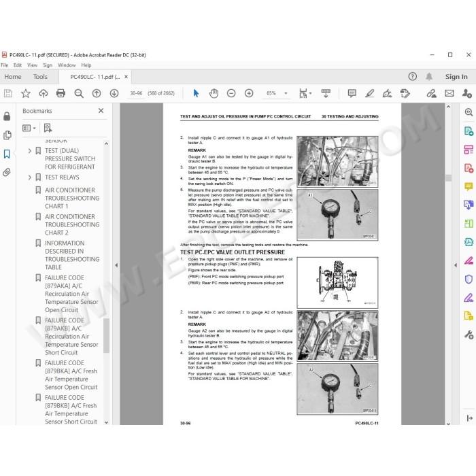Open FAILURE CODE [879AKA] bookmark

pyautogui.click(x=71, y=294)
